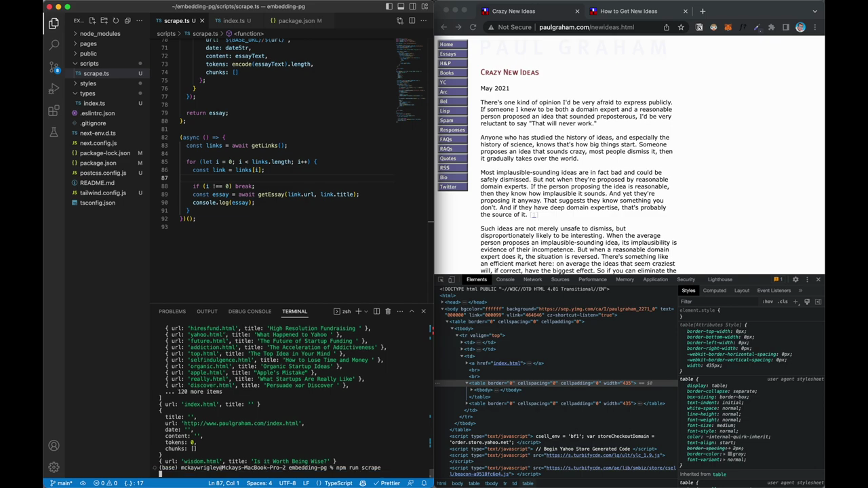Toggle the .cls class editor in Styles

point(783,302)
